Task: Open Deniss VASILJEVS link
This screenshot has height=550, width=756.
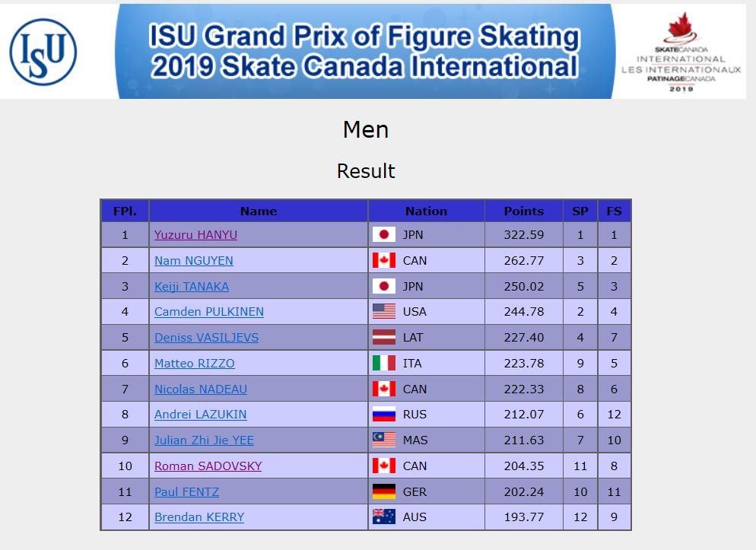Action: pos(206,338)
